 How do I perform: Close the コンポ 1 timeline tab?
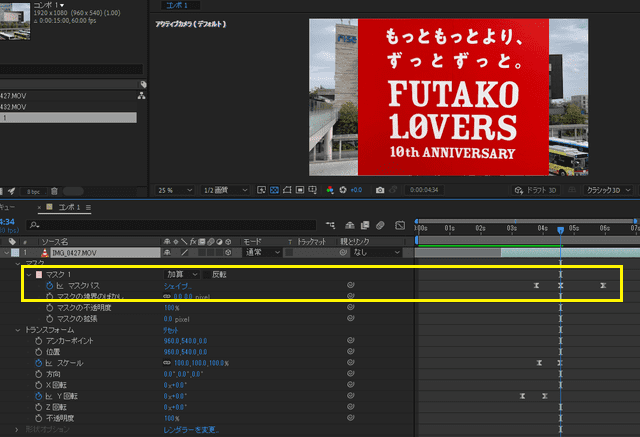click(x=39, y=207)
